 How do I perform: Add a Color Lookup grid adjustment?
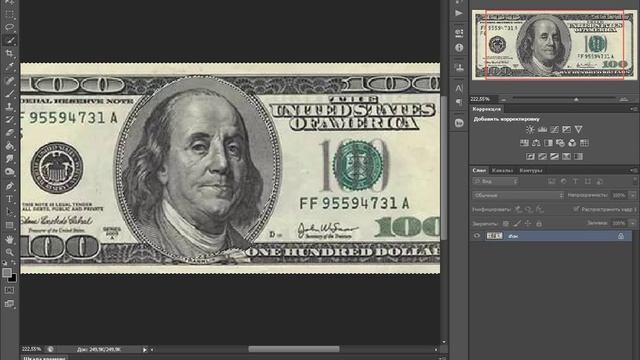584,143
